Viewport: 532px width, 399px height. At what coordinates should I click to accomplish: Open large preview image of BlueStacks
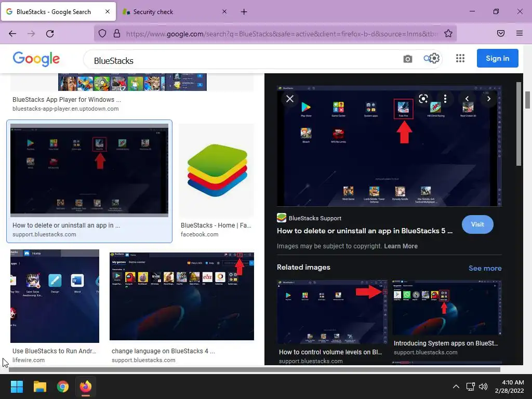tap(389, 146)
